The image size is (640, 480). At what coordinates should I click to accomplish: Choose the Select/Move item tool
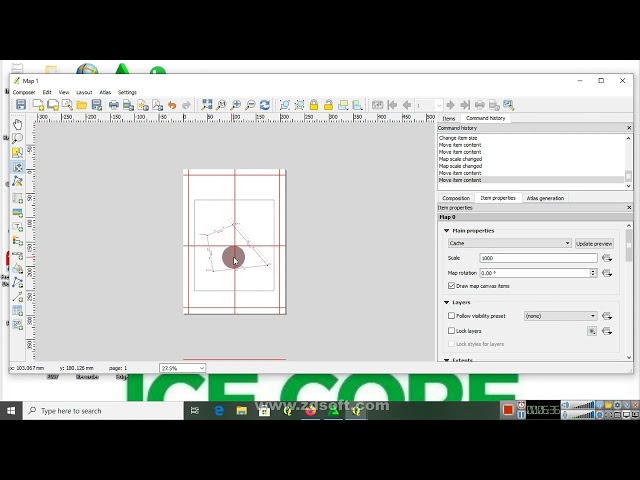tap(18, 153)
